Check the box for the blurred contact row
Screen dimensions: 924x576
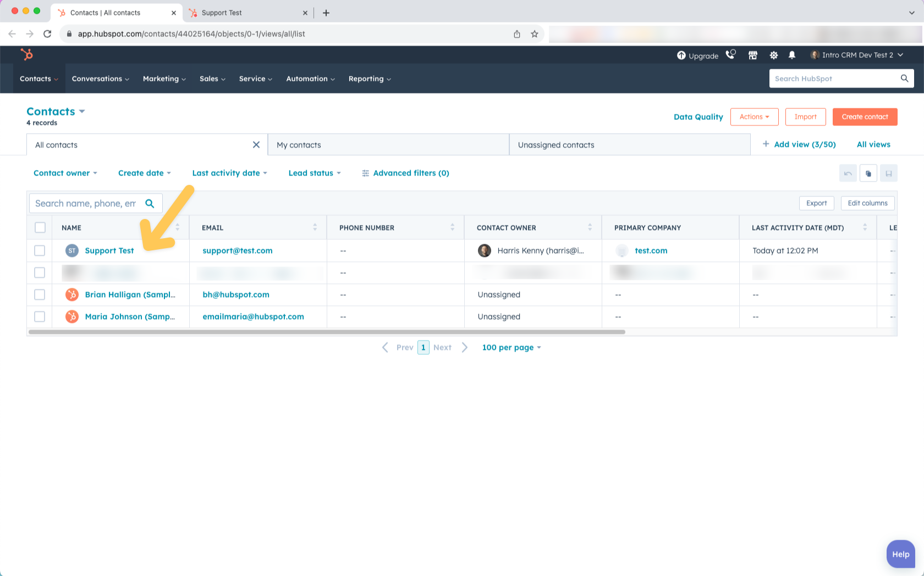[40, 273]
